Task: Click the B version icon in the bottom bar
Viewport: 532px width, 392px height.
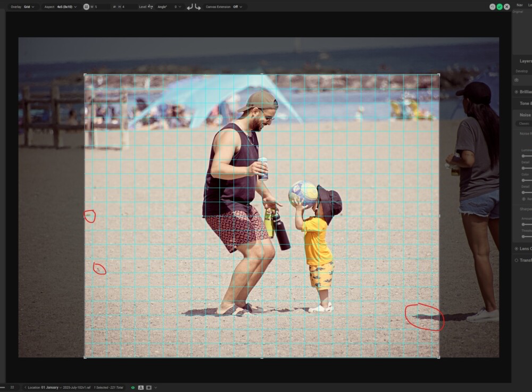Action: coord(150,388)
